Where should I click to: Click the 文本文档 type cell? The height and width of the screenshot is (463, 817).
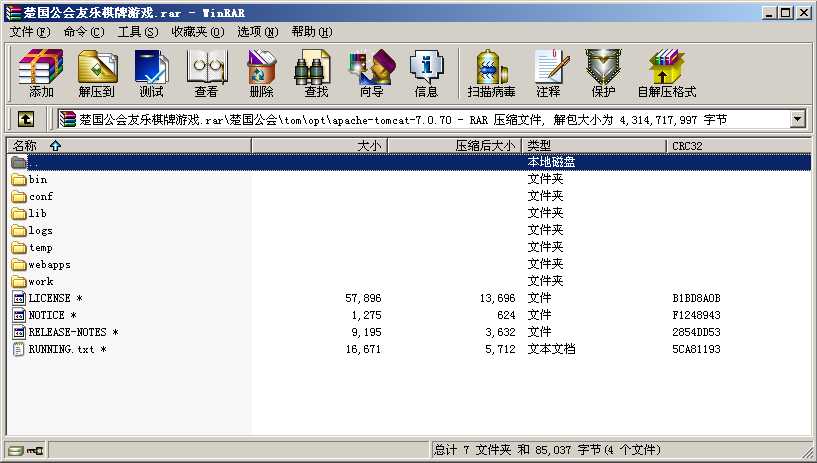pyautogui.click(x=551, y=349)
